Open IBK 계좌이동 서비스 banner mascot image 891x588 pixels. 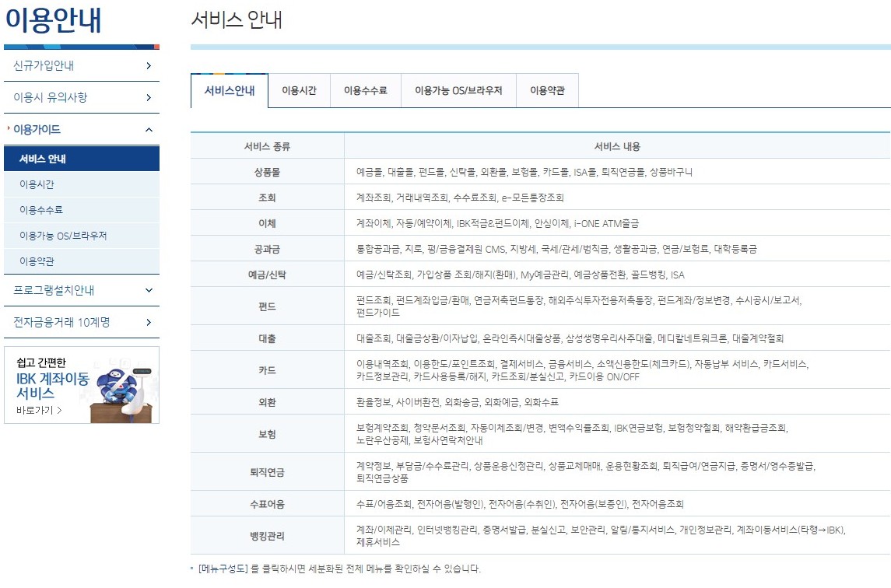point(122,394)
